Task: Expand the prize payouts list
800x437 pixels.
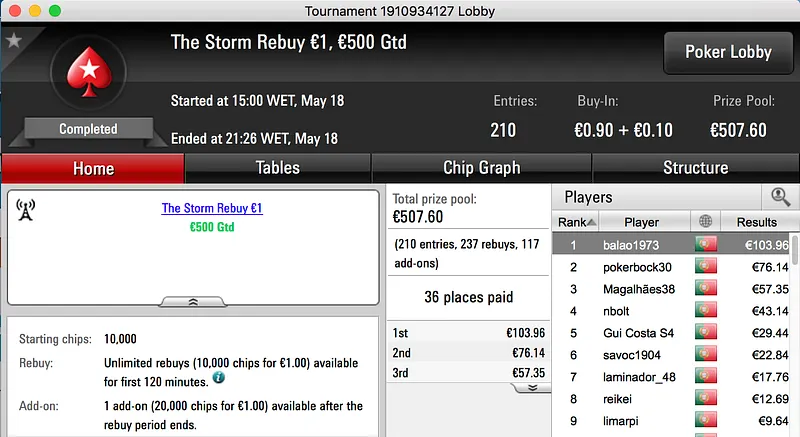Action: tap(532, 387)
